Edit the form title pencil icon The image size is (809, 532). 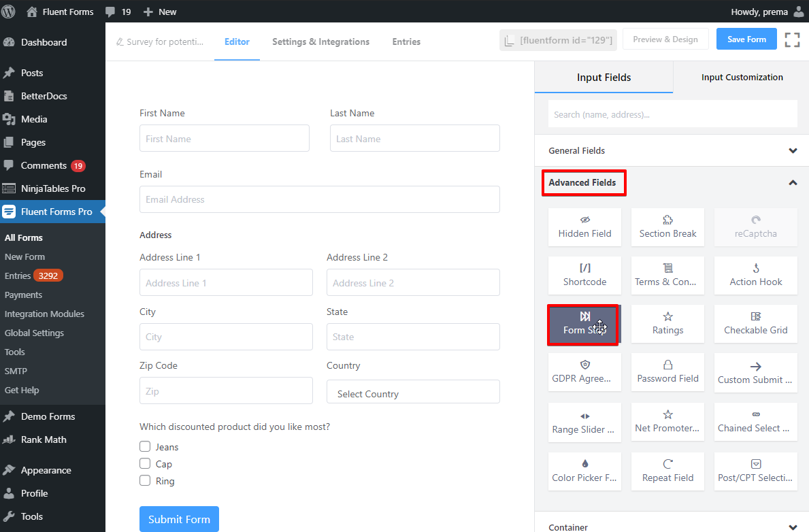(120, 41)
